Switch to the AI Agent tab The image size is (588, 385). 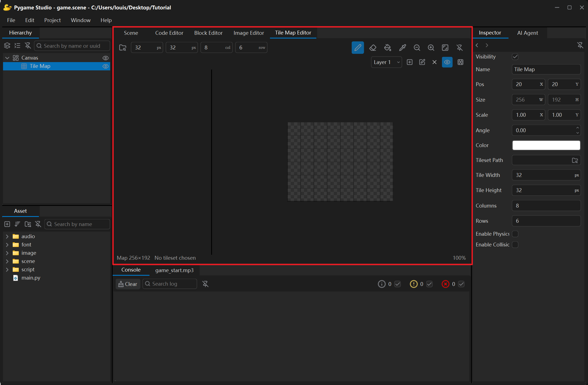tap(528, 33)
